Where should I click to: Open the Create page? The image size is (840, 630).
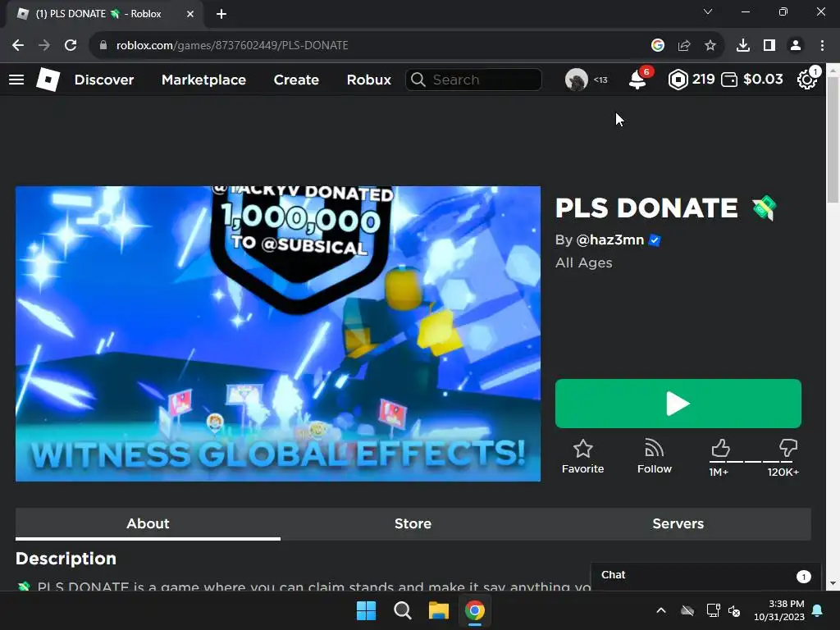(x=296, y=80)
